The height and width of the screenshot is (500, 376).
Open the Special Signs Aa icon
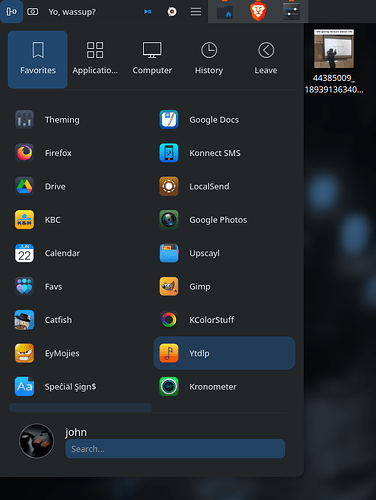pos(24,386)
